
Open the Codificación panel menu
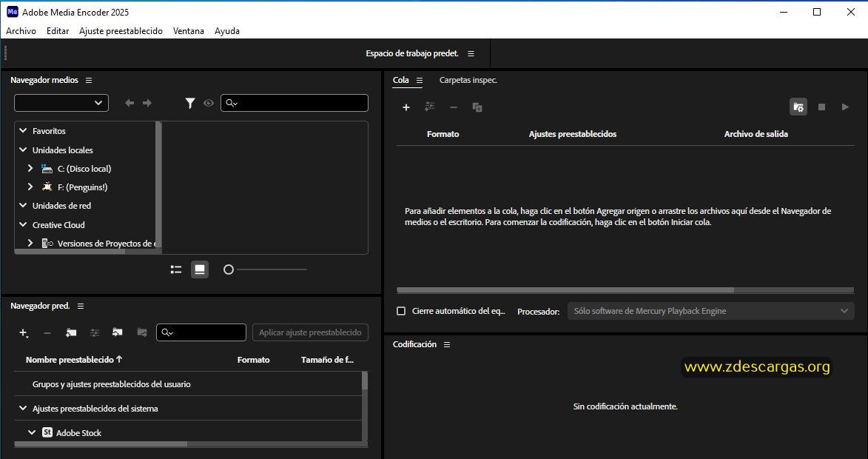(447, 344)
